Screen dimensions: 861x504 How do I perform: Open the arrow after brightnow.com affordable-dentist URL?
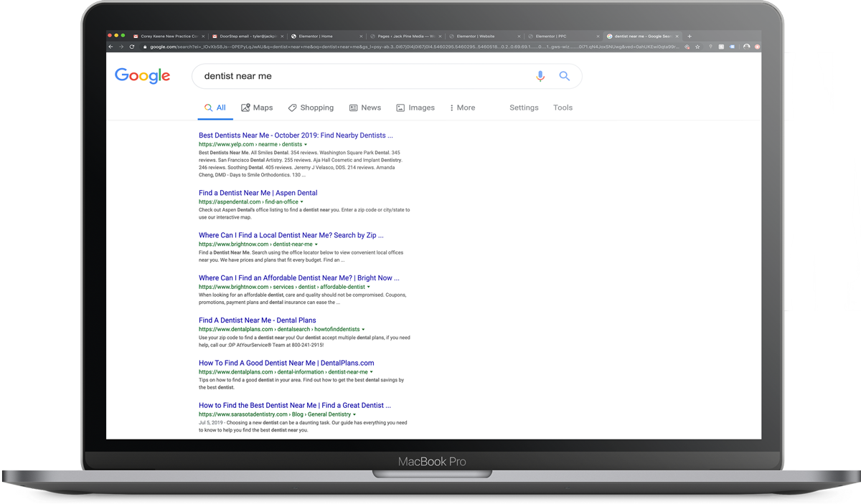(369, 287)
